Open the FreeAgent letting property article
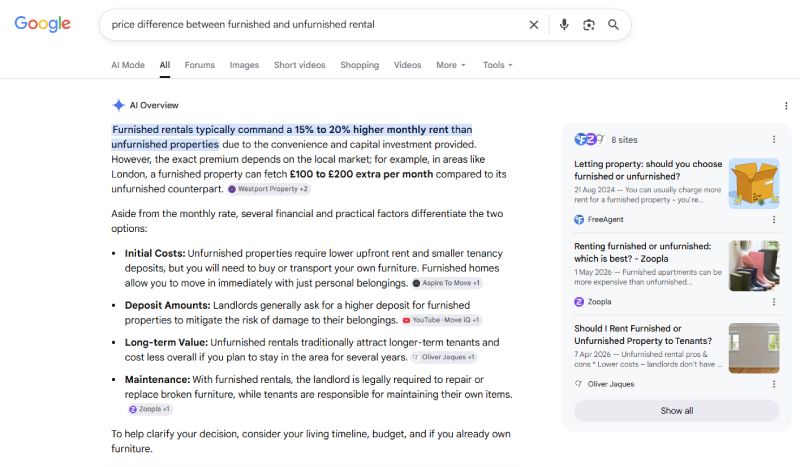This screenshot has width=800, height=467. pyautogui.click(x=648, y=170)
